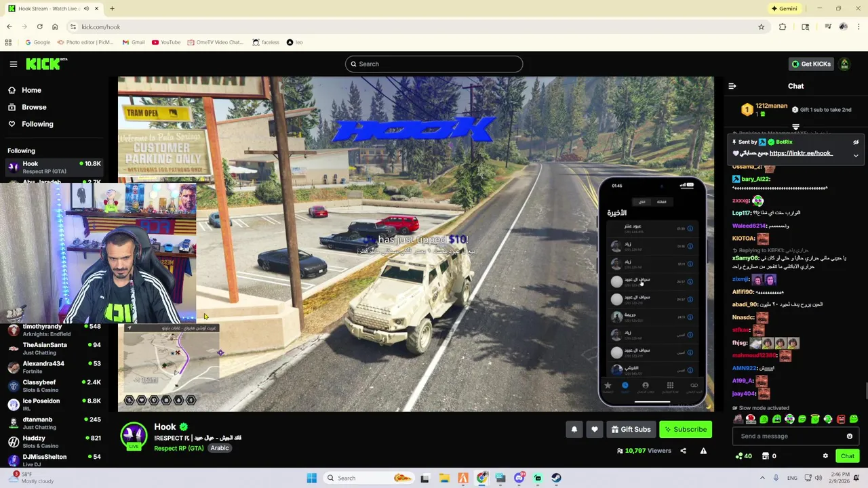Click the Subscribe button
The width and height of the screenshot is (868, 488).
click(686, 429)
